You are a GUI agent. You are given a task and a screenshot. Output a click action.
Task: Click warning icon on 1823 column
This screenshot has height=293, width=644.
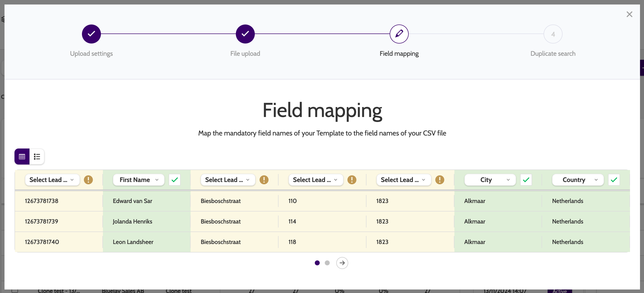(x=439, y=180)
